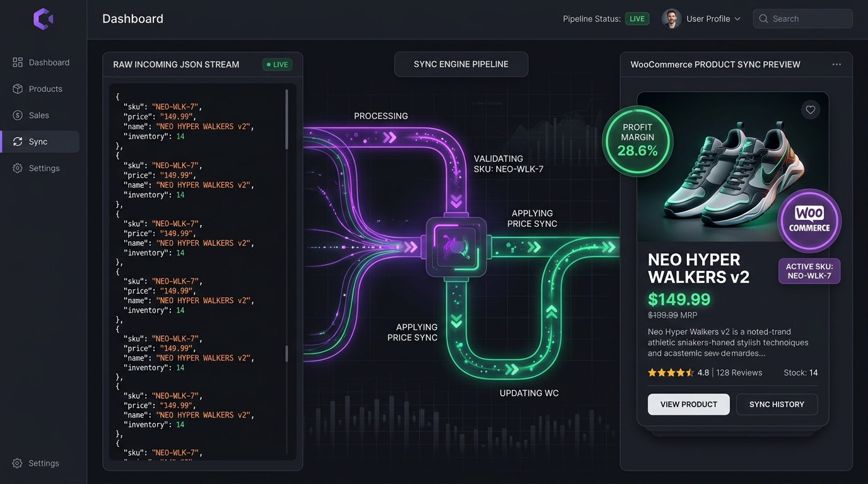The height and width of the screenshot is (484, 868).
Task: Click the user avatar photo
Action: coord(671,18)
